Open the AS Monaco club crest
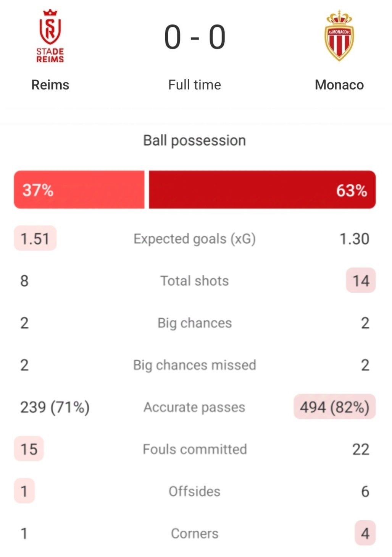The image size is (392, 557). click(x=339, y=36)
